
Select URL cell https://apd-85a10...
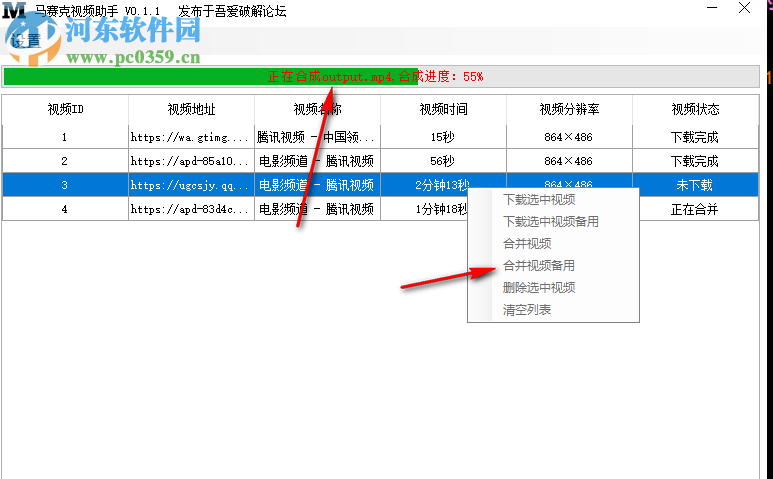point(191,161)
